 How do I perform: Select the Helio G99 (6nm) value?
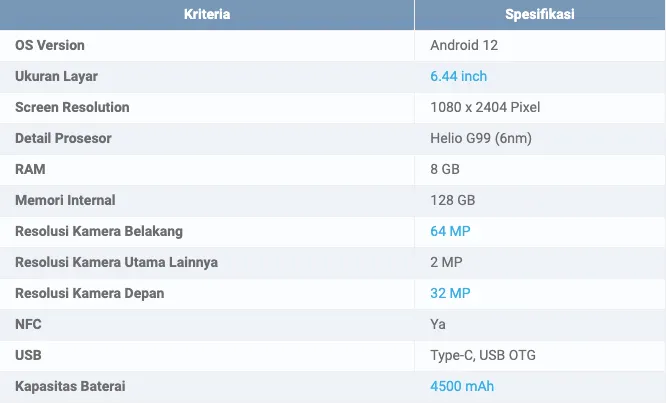(482, 138)
